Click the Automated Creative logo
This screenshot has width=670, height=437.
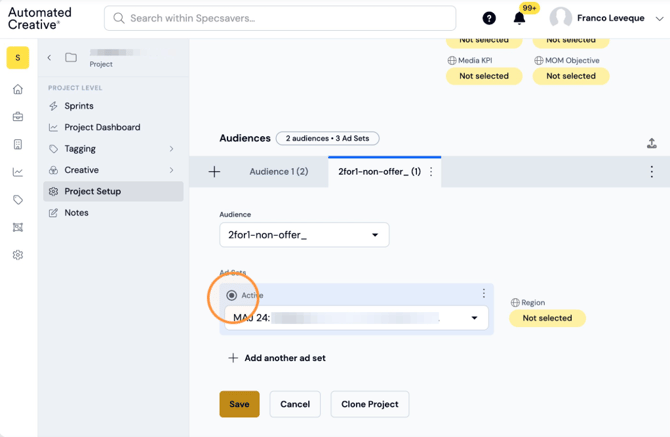(x=40, y=18)
